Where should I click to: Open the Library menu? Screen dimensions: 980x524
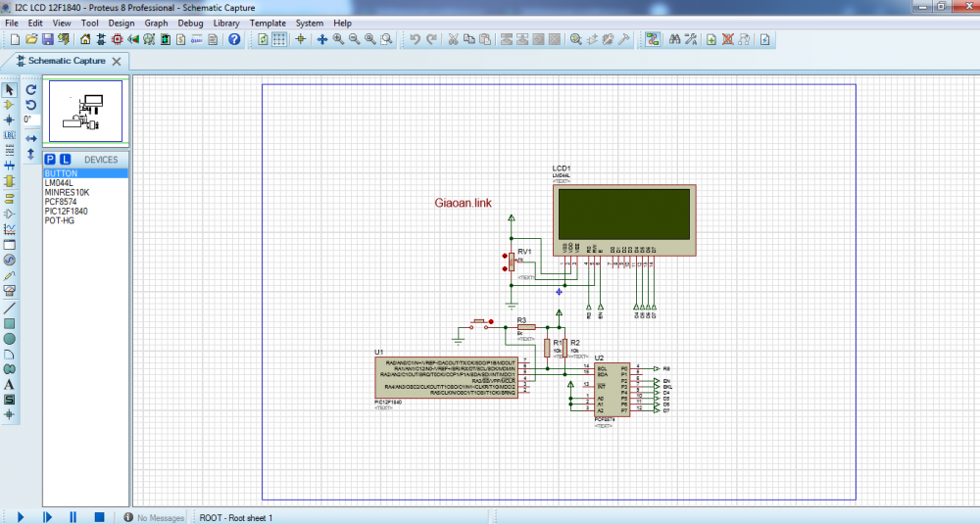point(226,23)
